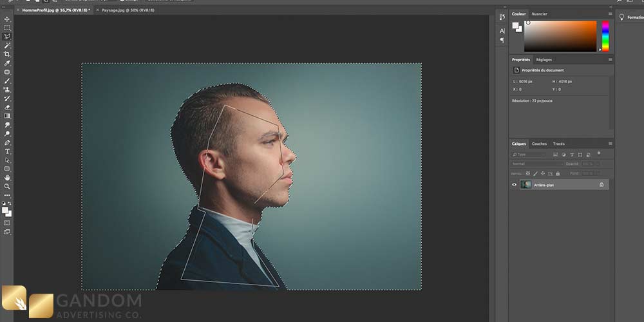Select the Move tool
The width and height of the screenshot is (644, 322).
pyautogui.click(x=7, y=19)
